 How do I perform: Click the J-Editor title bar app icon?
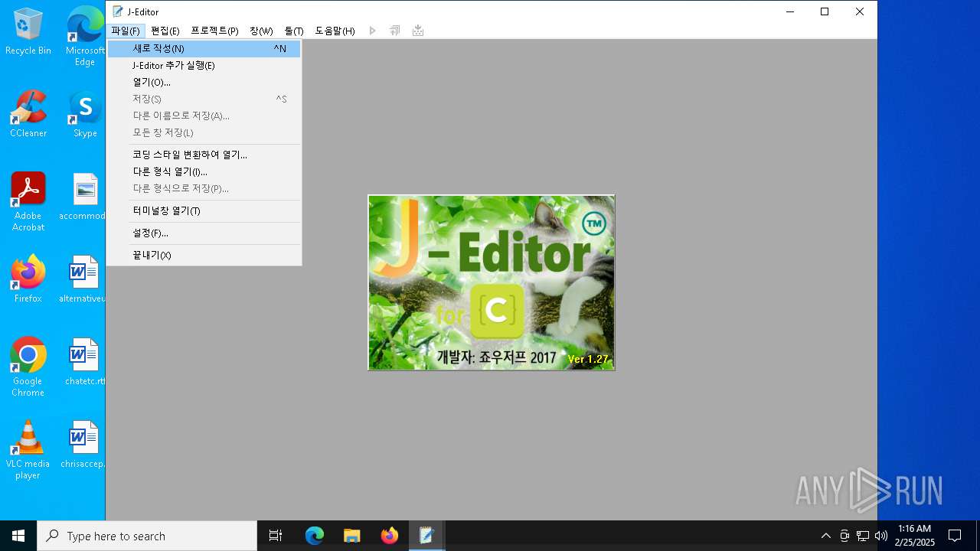coord(118,11)
